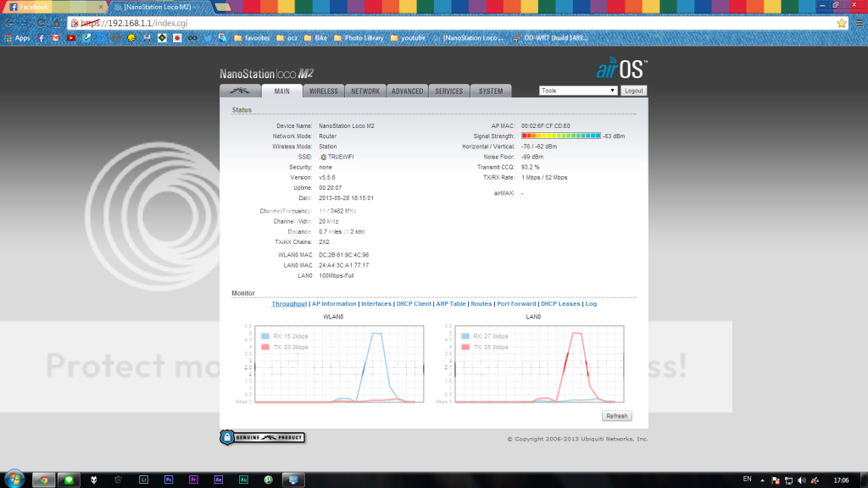
Task: Launch Lightroom from the taskbar
Action: pos(143,480)
